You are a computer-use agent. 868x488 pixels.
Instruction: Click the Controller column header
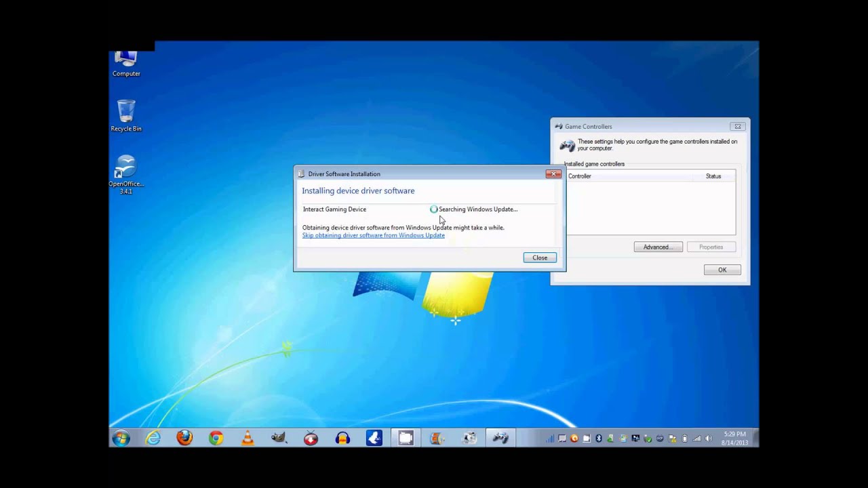pyautogui.click(x=580, y=176)
